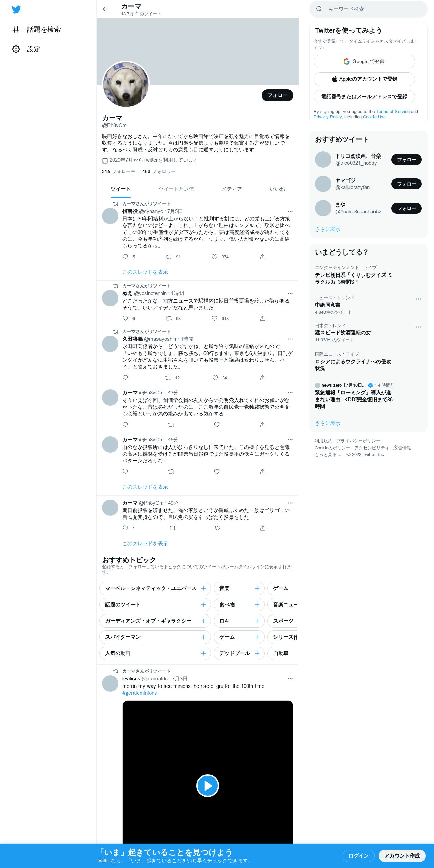This screenshot has width=434, height=868.
Task: Share カーマ's 45分 tweet
Action: 263,472
